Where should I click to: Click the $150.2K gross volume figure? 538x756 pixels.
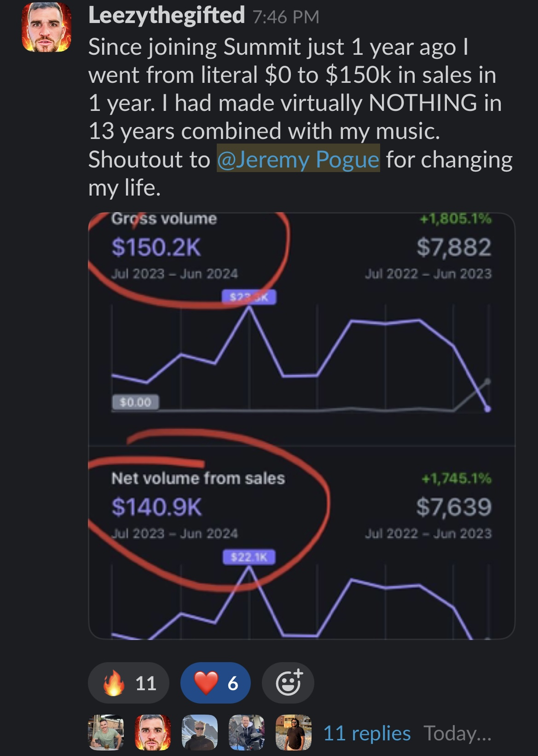point(156,247)
